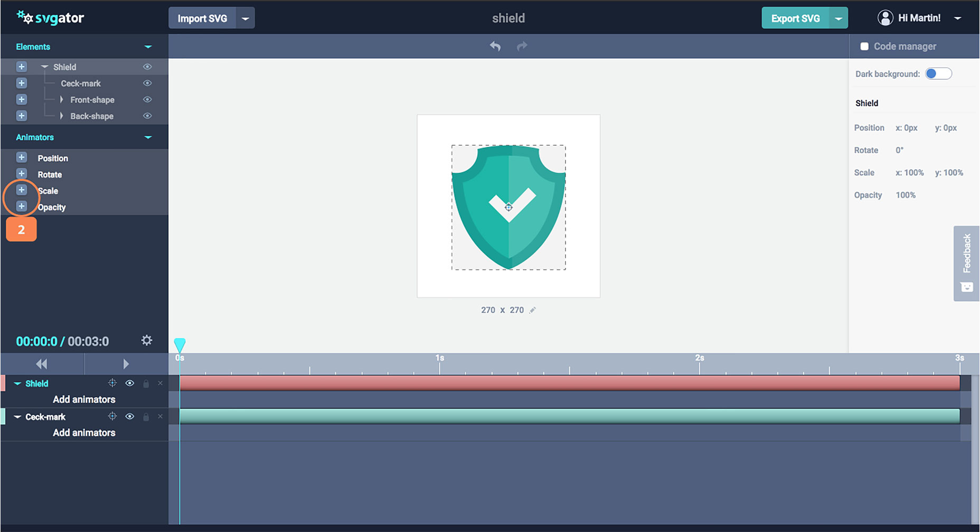Add the Opacity animator with its plus icon
980x532 pixels.
(22, 207)
